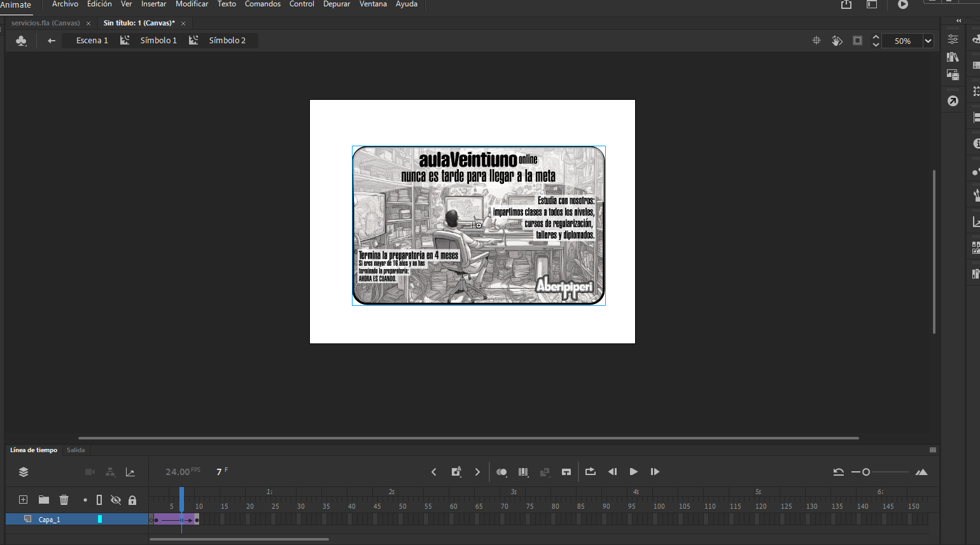Create a new layer folder
The height and width of the screenshot is (545, 980).
43,500
